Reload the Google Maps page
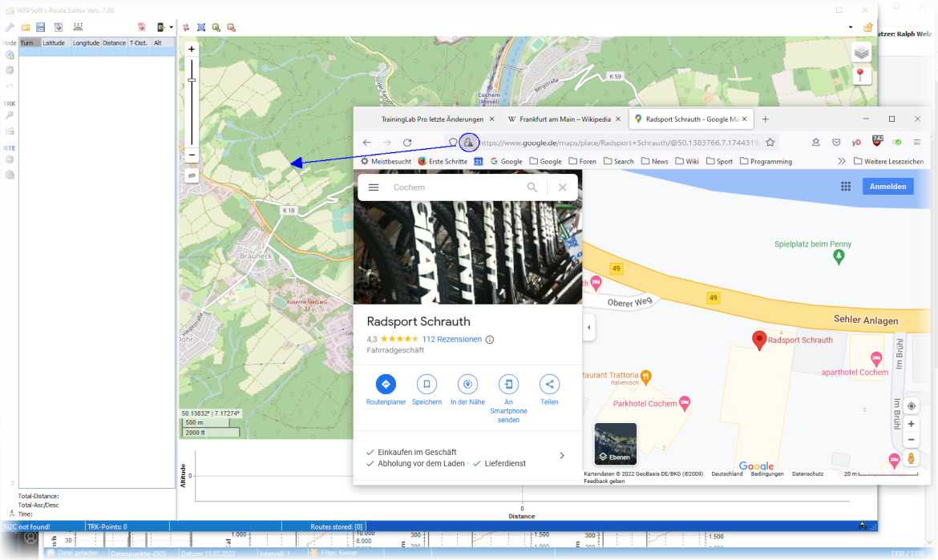 [407, 143]
